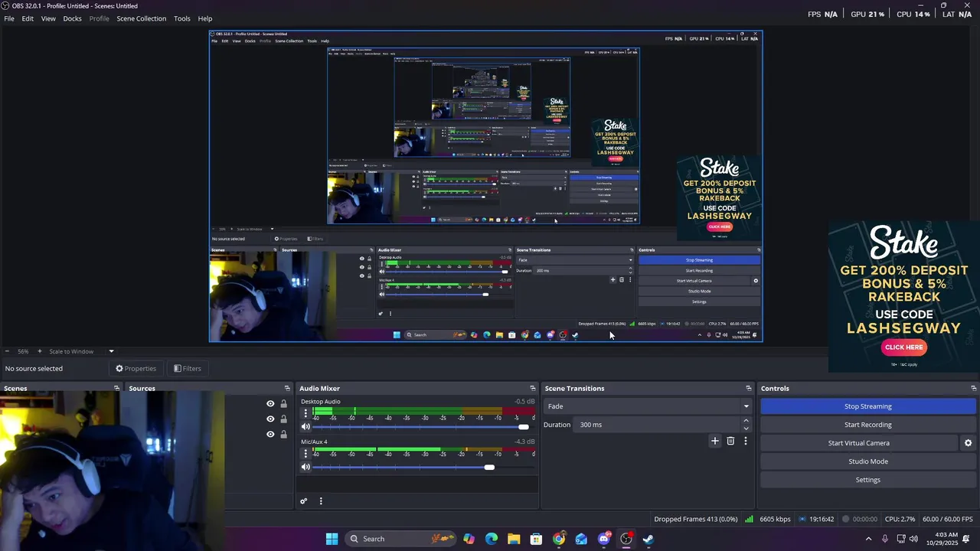Open transition three-dot properties menu
The height and width of the screenshot is (551, 980).
coord(745,441)
